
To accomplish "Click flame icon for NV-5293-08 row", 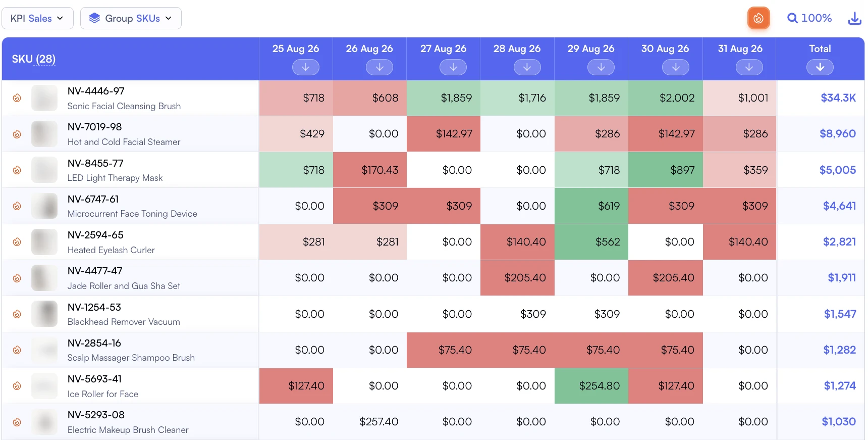I will pyautogui.click(x=17, y=422).
